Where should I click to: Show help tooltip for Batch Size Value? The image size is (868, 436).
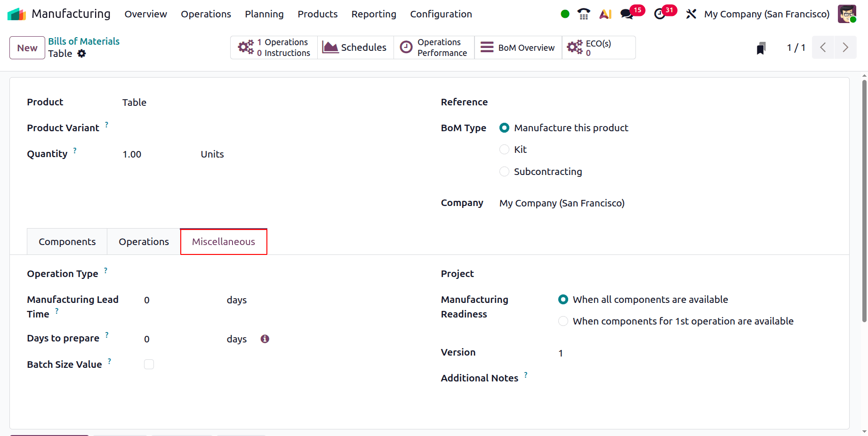109,361
